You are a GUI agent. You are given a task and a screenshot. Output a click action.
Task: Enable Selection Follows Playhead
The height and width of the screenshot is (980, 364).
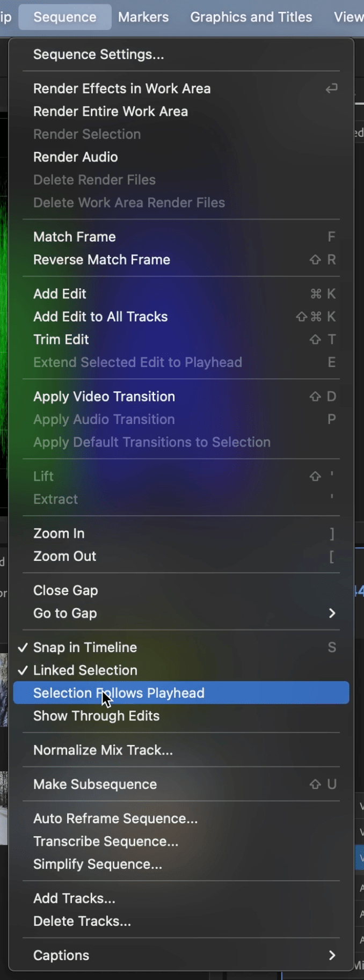point(119,693)
